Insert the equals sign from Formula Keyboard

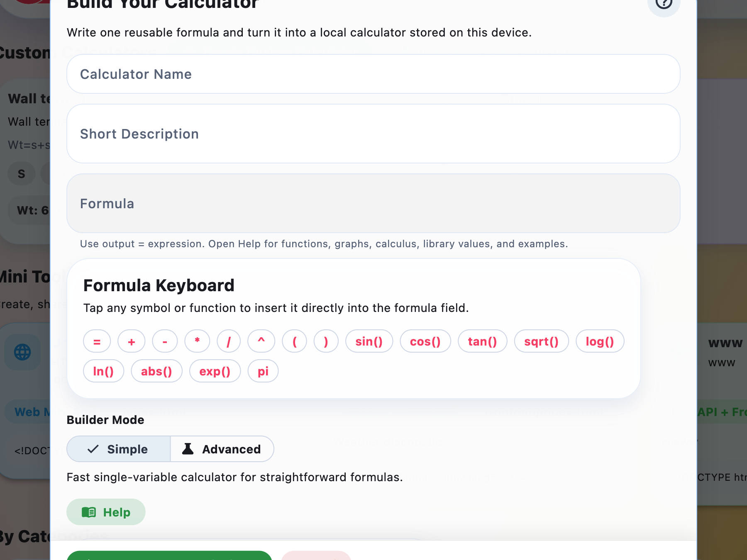point(97,341)
